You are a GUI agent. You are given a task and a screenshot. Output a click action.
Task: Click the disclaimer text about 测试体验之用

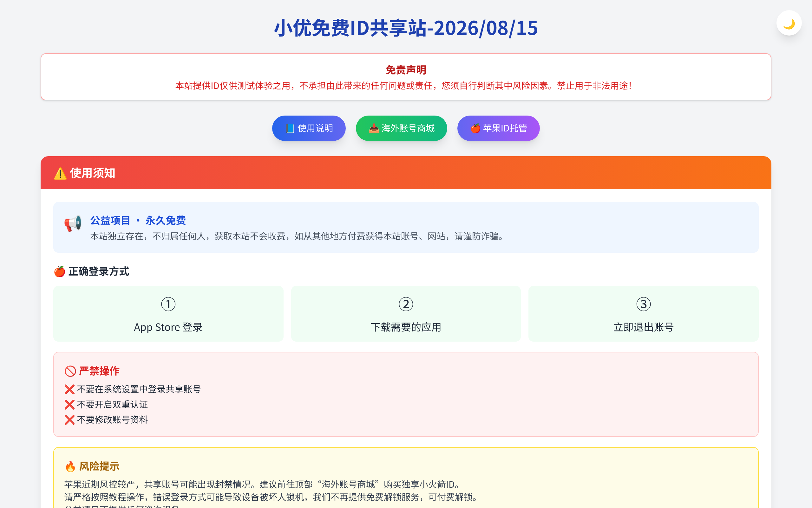pos(404,86)
